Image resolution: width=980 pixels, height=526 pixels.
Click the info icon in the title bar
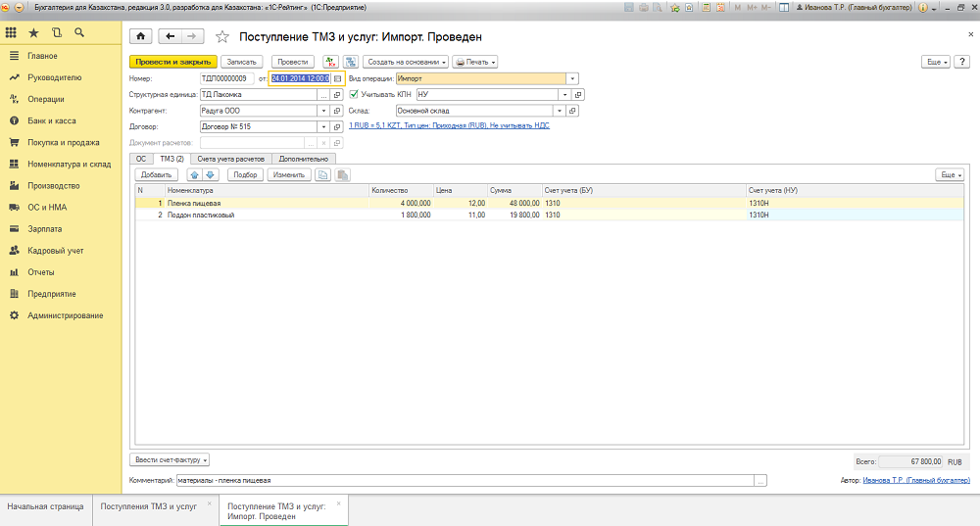[923, 8]
